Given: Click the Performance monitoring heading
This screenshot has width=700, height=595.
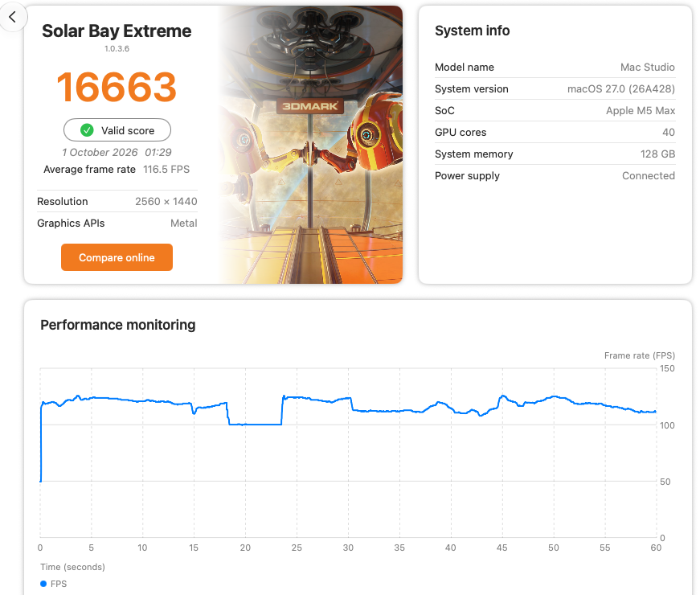Looking at the screenshot, I should point(118,325).
